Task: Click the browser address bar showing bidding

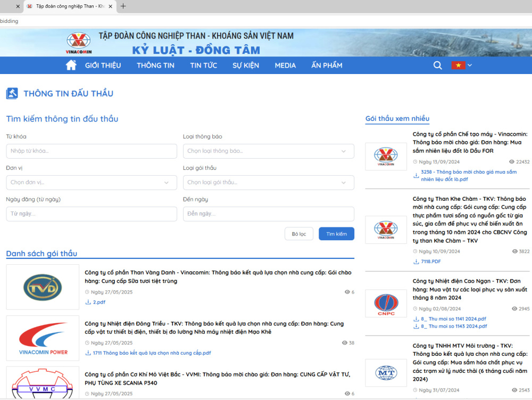Action: (266, 21)
